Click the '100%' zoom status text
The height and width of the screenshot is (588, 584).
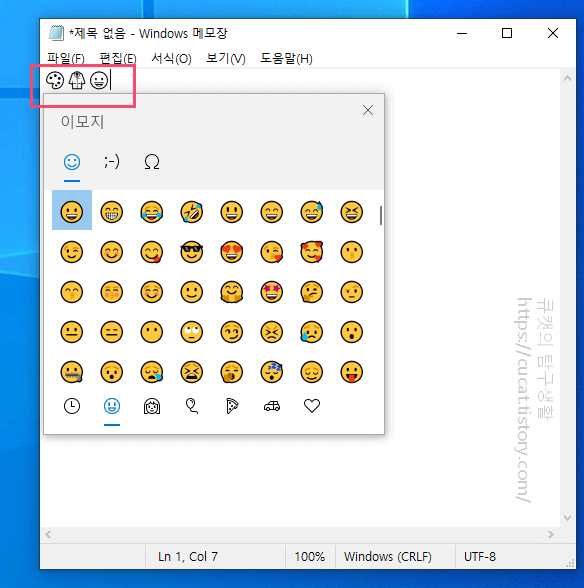[x=309, y=556]
